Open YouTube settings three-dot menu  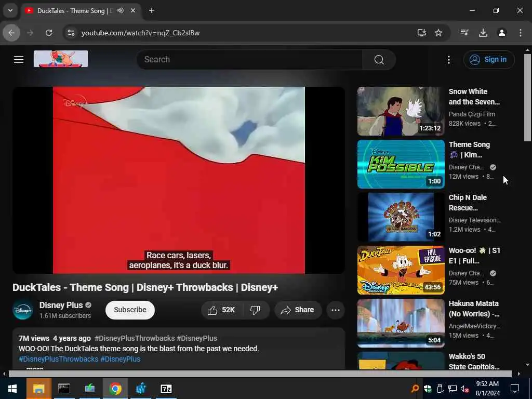coord(448,60)
